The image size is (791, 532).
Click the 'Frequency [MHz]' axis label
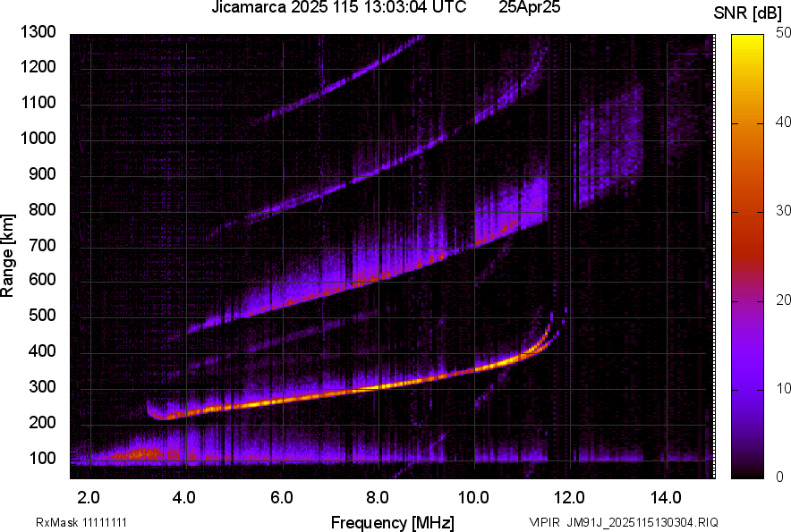click(393, 522)
